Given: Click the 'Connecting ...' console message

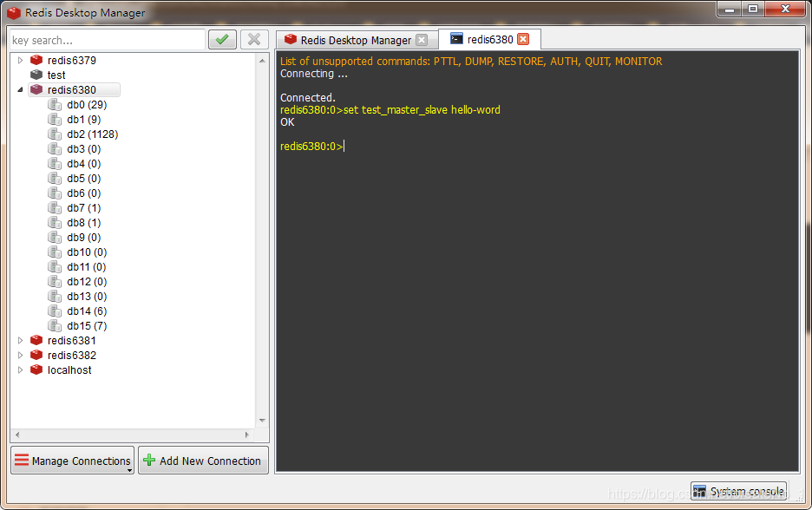Looking at the screenshot, I should coord(314,74).
